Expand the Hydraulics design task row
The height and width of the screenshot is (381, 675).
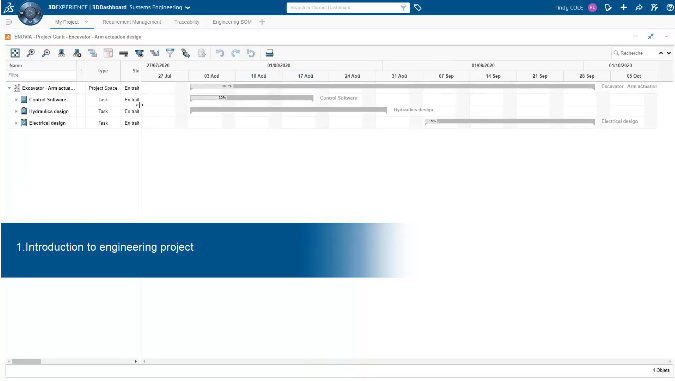pyautogui.click(x=16, y=111)
